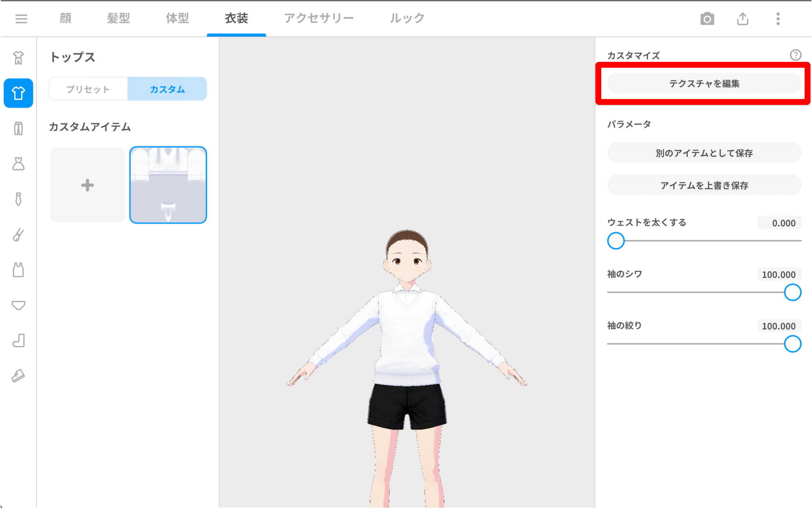Switch to the プリセット toggle
The width and height of the screenshot is (812, 508).
[x=88, y=89]
